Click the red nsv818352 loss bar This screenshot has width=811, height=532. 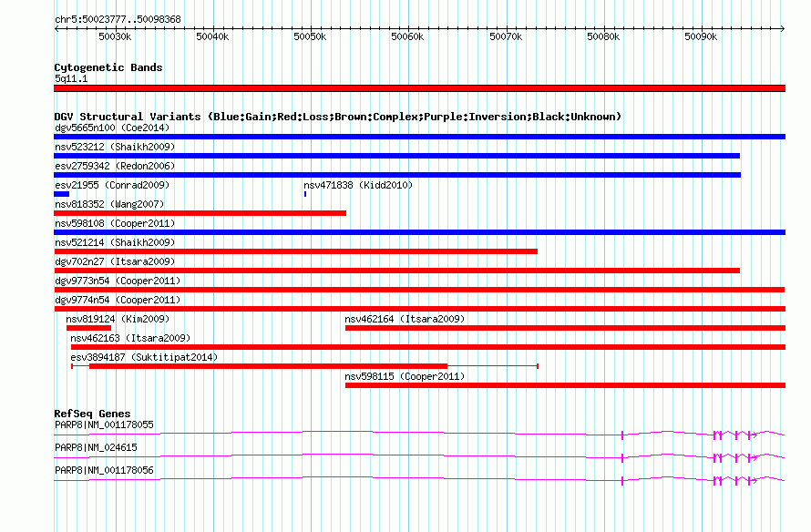click(x=200, y=213)
